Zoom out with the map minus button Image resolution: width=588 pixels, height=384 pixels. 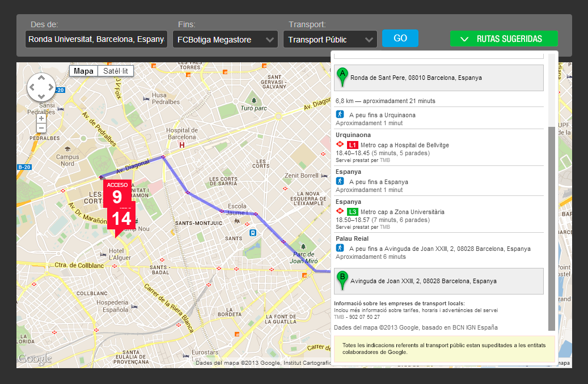tap(41, 129)
